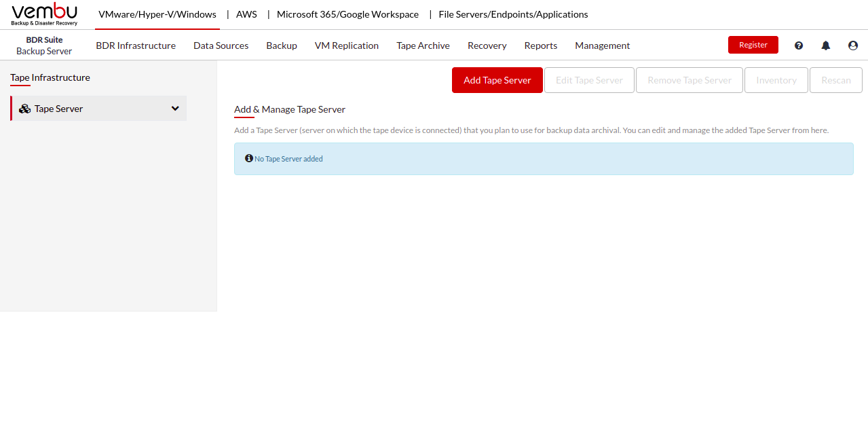Open the Management menu
This screenshot has height=446, width=868.
click(x=603, y=45)
